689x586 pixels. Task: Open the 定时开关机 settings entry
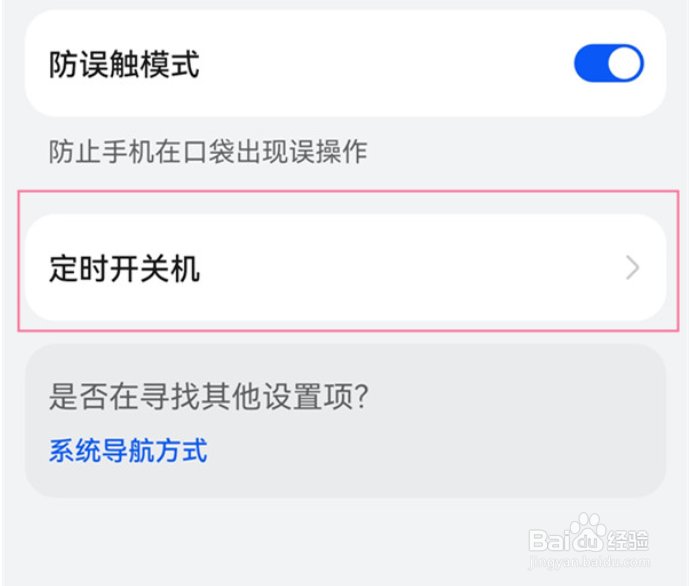[345, 268]
